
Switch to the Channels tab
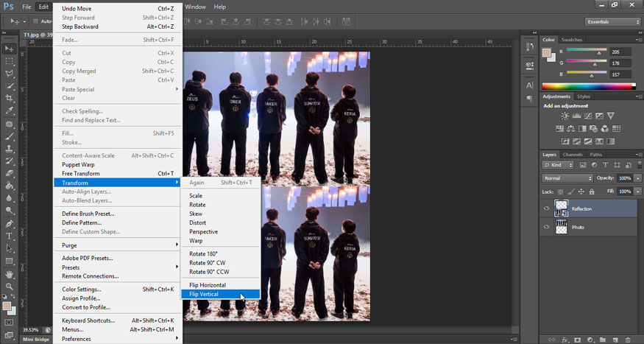pos(573,155)
